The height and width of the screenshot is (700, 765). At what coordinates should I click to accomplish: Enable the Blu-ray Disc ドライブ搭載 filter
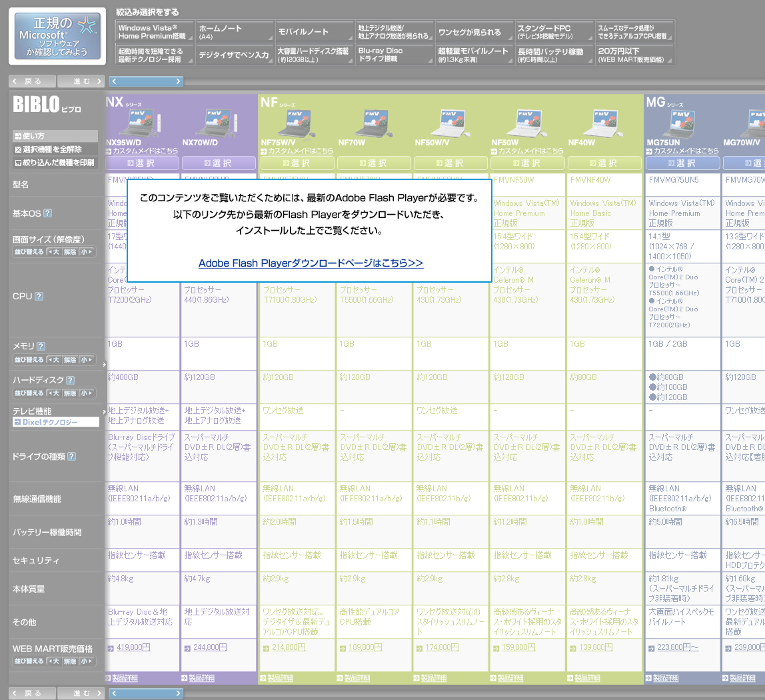point(394,55)
